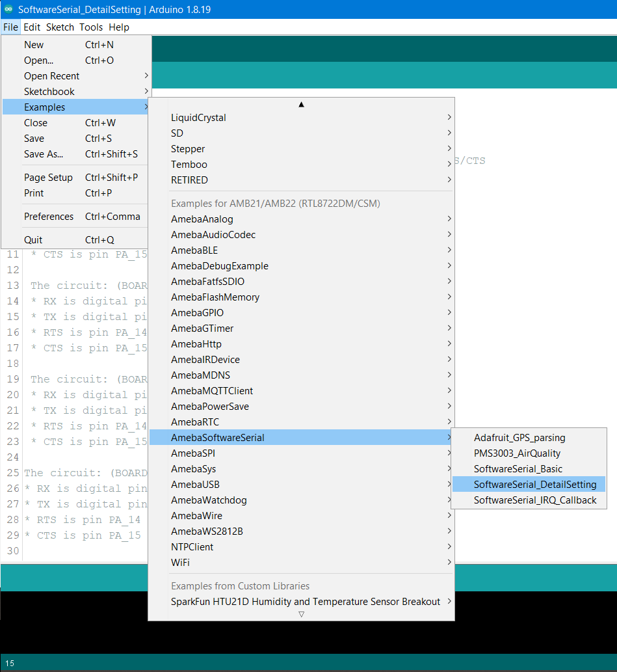This screenshot has height=672, width=617.
Task: Choose Print in the File menu
Action: click(x=76, y=193)
